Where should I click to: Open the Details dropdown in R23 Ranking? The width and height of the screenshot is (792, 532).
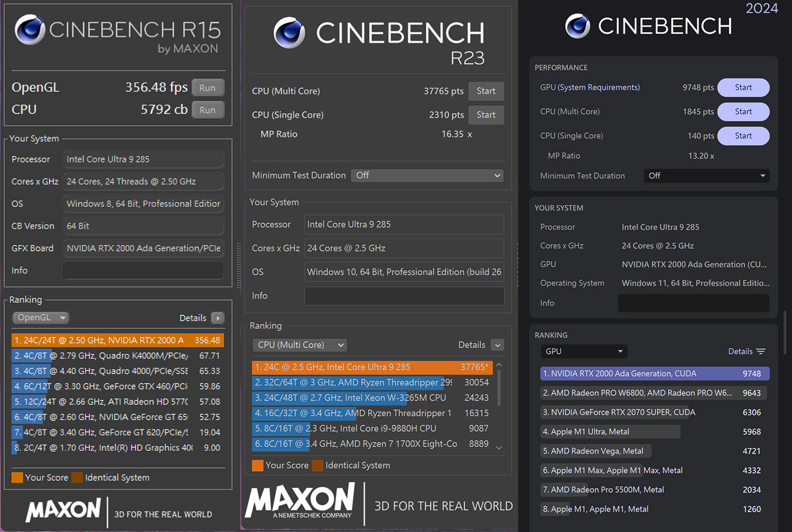tap(497, 345)
